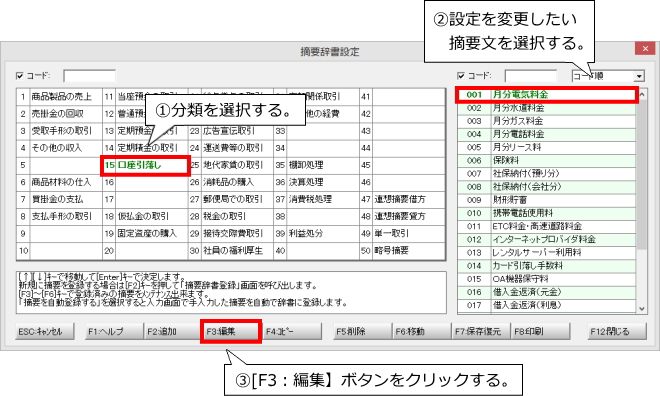
Task: Click F4:コピー button
Action: 293,331
